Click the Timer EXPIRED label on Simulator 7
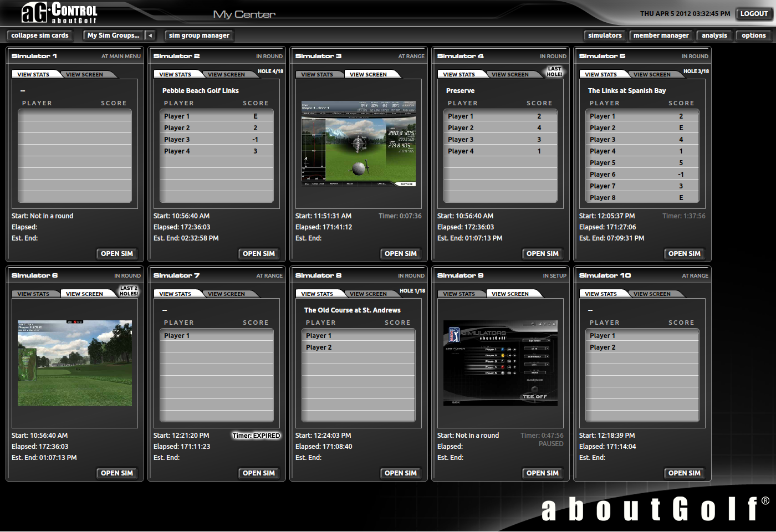This screenshot has width=776, height=532. 256,436
